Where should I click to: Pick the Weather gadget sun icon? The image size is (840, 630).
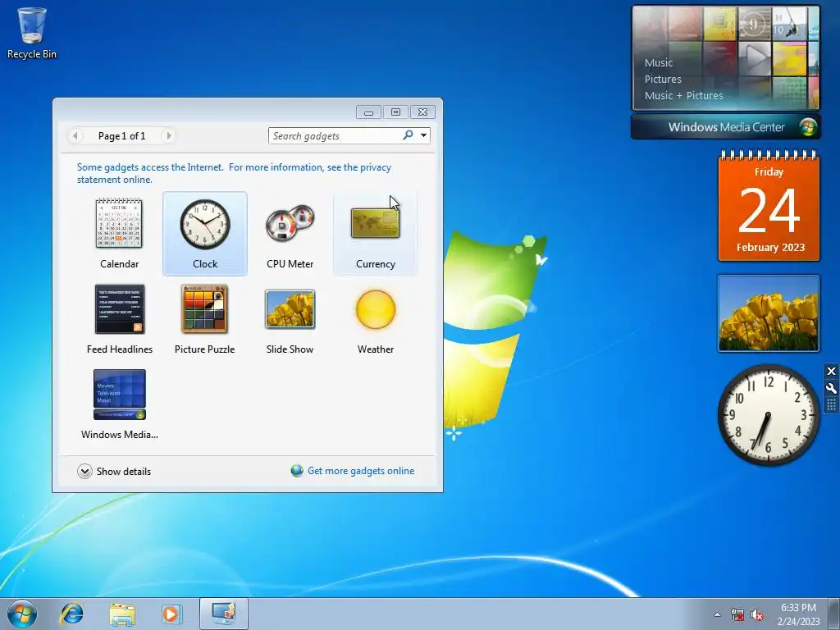tap(376, 309)
